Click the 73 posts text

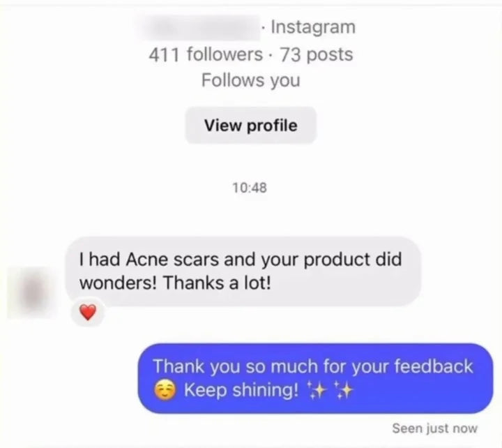317,54
